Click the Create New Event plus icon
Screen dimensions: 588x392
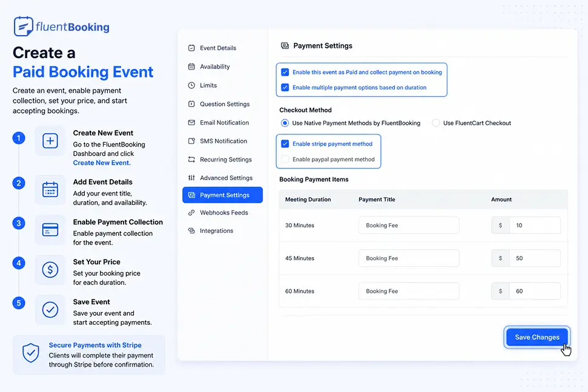[50, 141]
